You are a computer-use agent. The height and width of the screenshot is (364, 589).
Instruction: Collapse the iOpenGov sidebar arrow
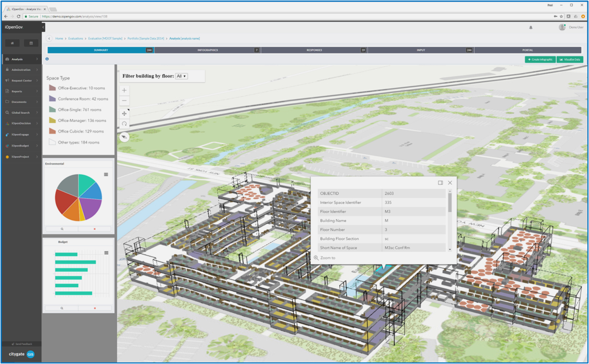(x=43, y=27)
